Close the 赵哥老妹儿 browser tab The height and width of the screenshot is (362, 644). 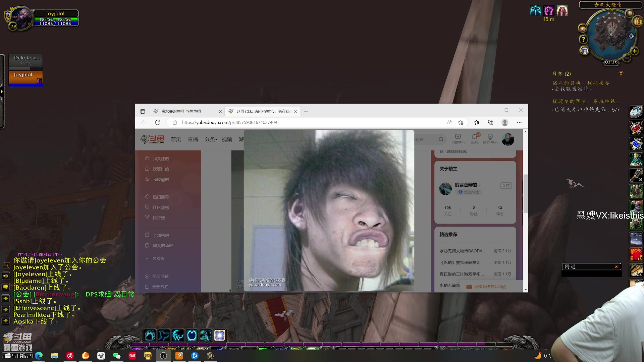[296, 112]
